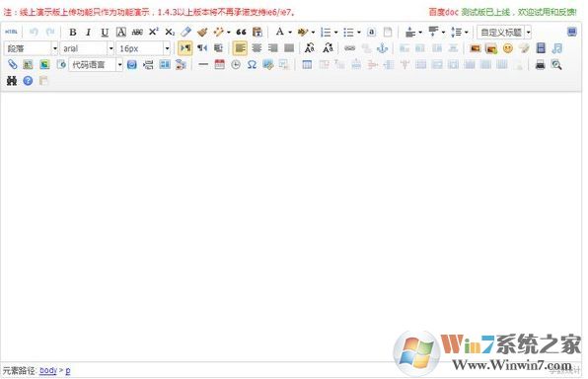Select the format painter brush
Viewport: 588px width, 379px height.
[x=202, y=33]
